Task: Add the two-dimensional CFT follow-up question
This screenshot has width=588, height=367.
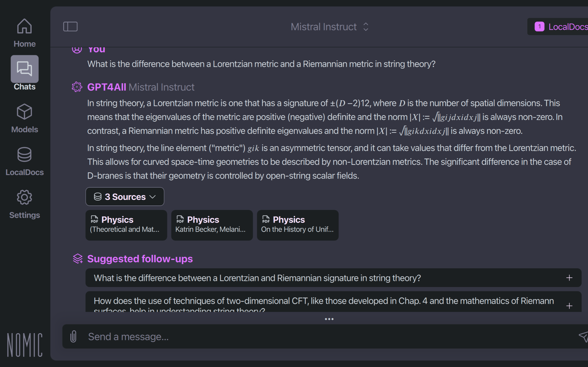Action: pyautogui.click(x=569, y=305)
